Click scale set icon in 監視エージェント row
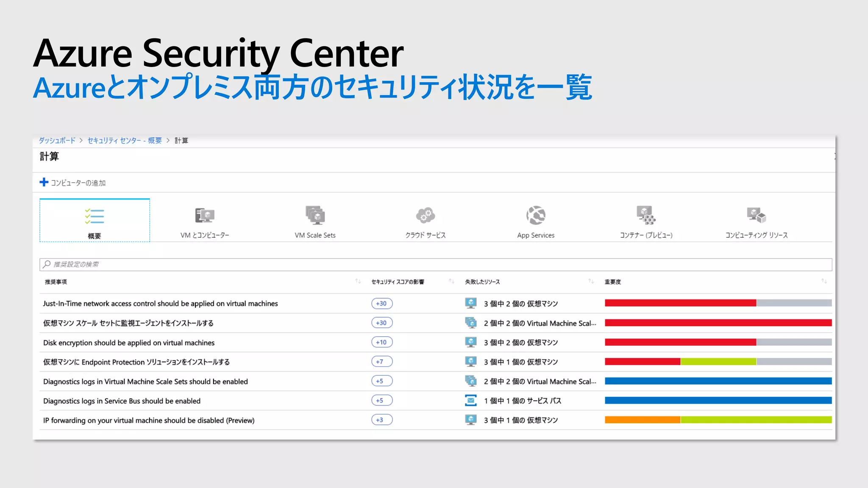Screen dimensions: 868x488 (x=471, y=322)
